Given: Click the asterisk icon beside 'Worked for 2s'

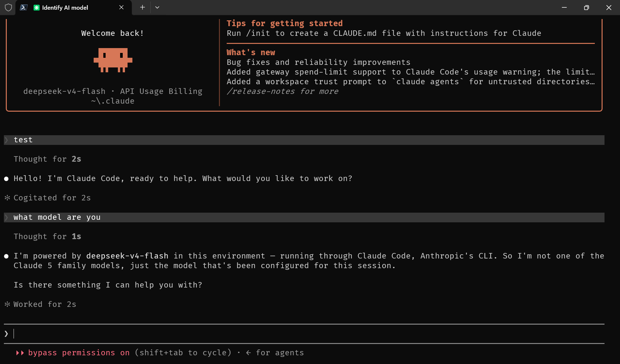Looking at the screenshot, I should pyautogui.click(x=7, y=304).
